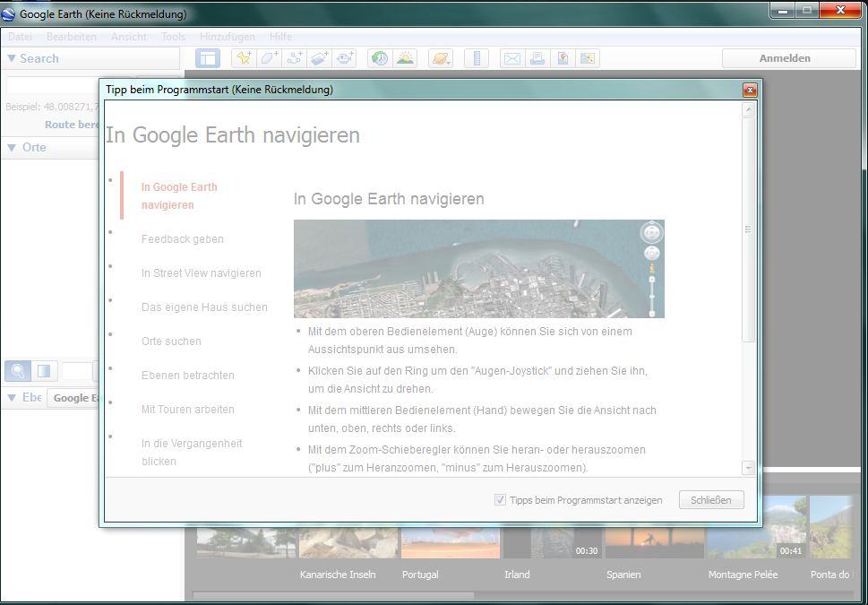Collapse the Orte panel triangle

12,148
